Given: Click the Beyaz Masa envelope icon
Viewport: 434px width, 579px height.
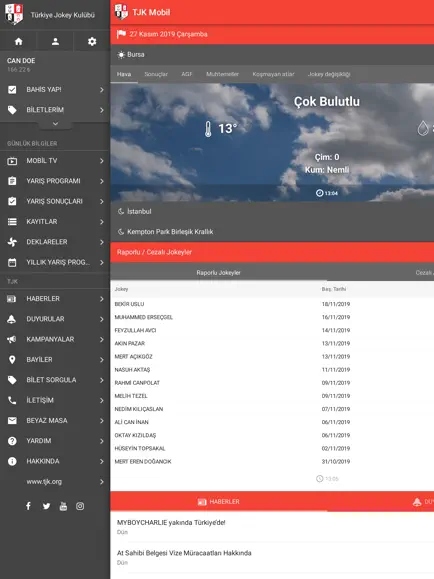Looking at the screenshot, I should pos(12,421).
